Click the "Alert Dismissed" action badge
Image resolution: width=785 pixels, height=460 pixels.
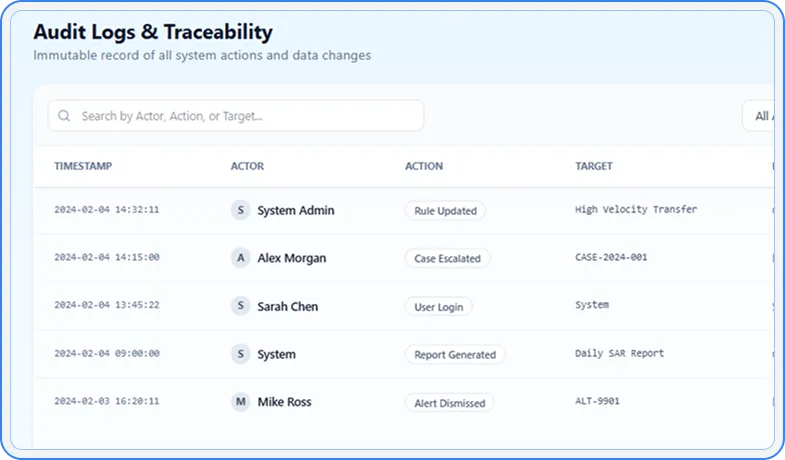click(x=450, y=403)
